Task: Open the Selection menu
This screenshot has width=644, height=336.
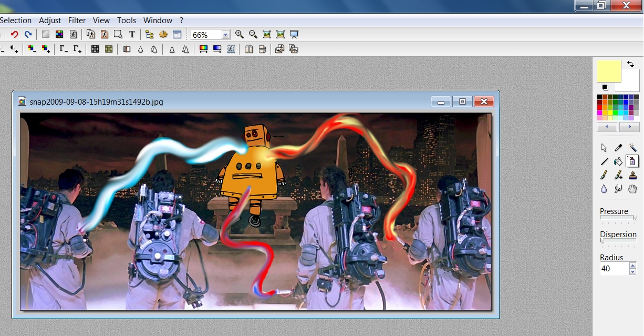Action: pos(16,21)
